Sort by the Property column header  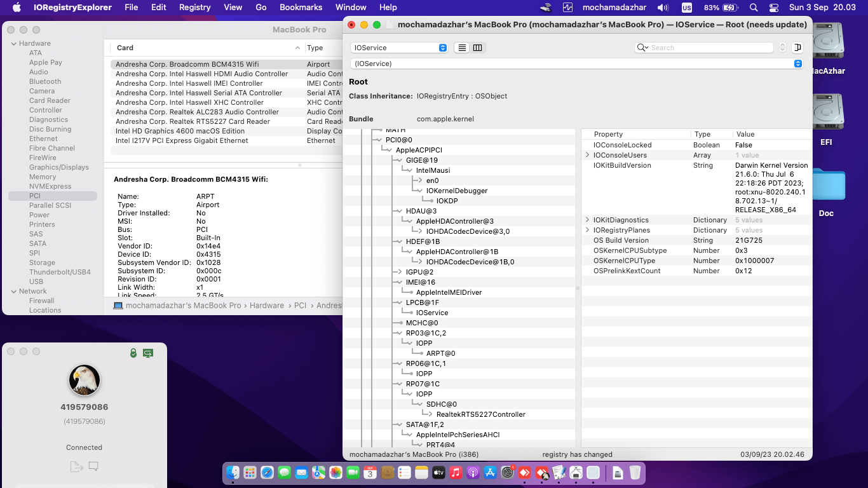[x=636, y=134]
